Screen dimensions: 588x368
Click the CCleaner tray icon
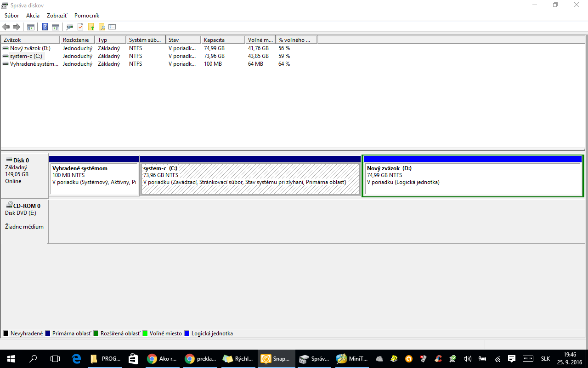[438, 359]
